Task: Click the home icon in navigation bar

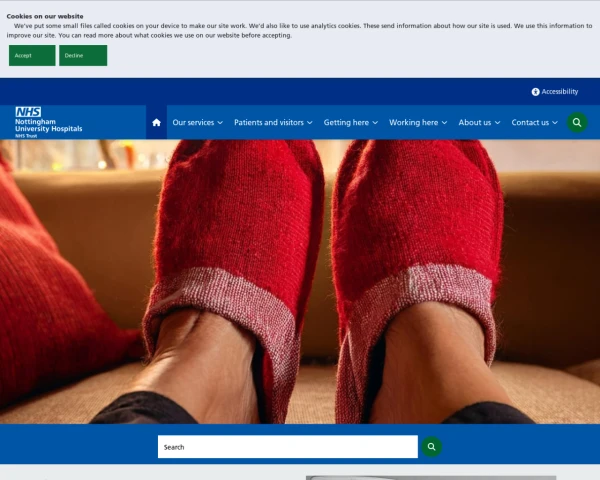Action: [x=156, y=122]
